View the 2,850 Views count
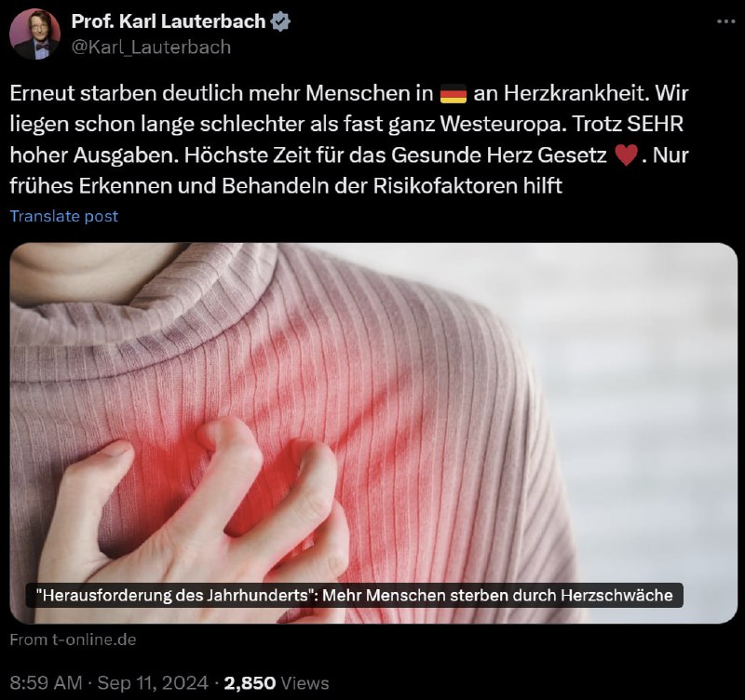Screen dimensions: 745x700 276,683
